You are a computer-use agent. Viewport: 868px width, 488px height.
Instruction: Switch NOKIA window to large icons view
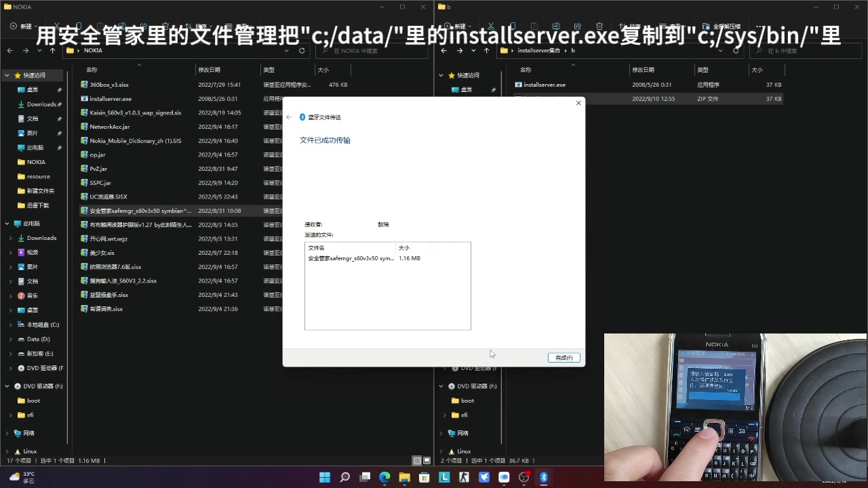click(426, 460)
